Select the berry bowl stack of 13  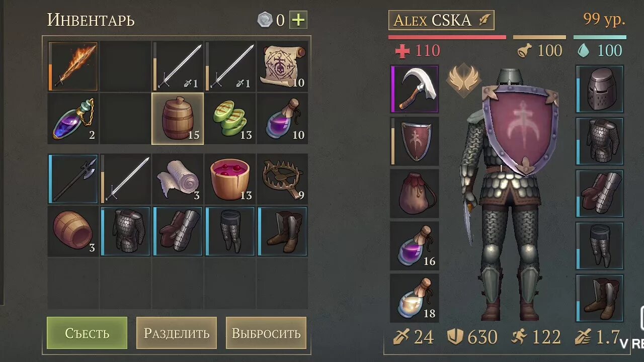click(230, 179)
